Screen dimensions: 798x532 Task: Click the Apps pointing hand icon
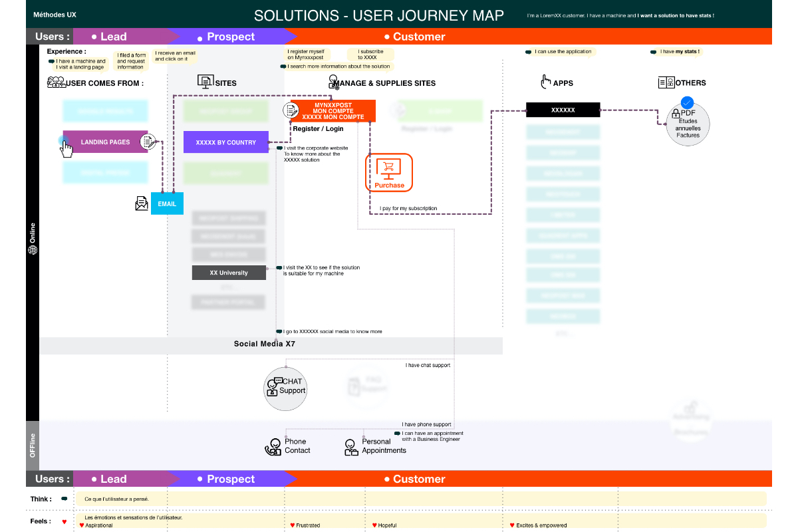click(545, 82)
